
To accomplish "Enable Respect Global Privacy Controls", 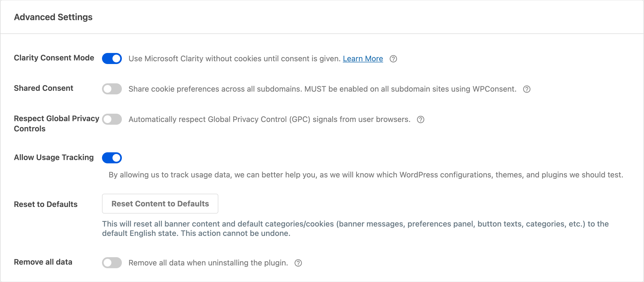I will [112, 119].
